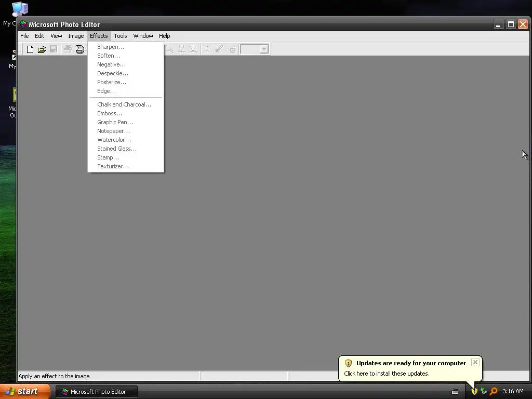Click the Windows Start button
The image size is (532, 399).
[x=24, y=392]
